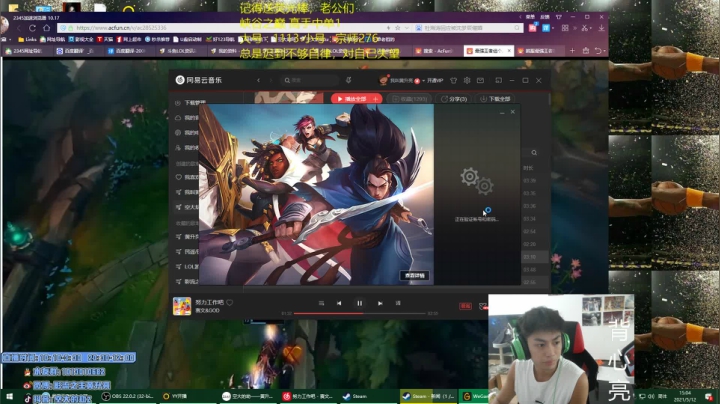Open the playing song's album cover thumbnail
This screenshot has width=720, height=404.
182,306
